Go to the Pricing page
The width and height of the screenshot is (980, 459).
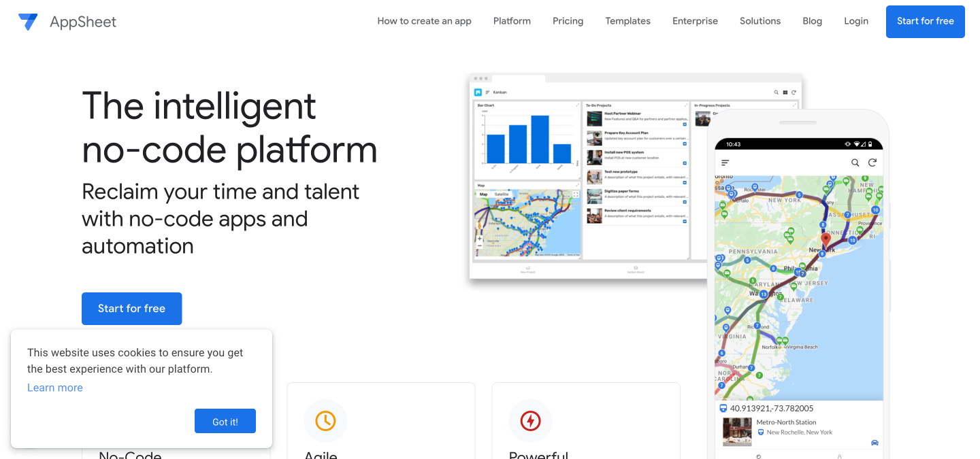tap(568, 21)
